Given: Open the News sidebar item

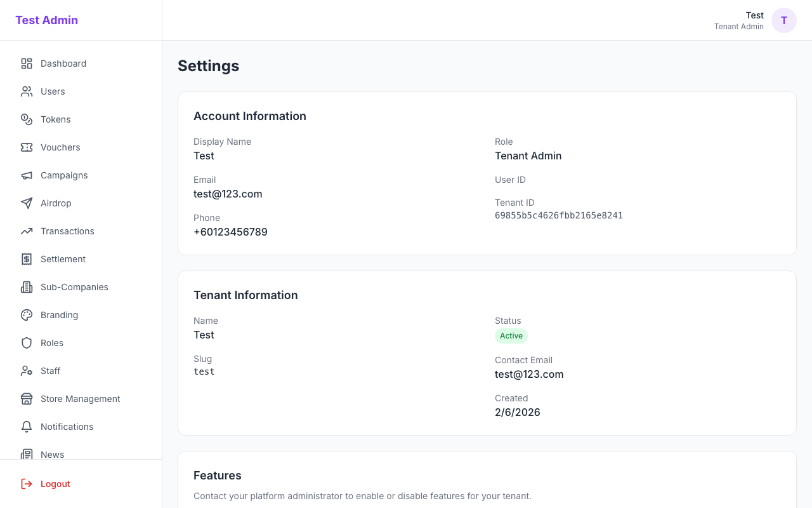Looking at the screenshot, I should pos(52,454).
